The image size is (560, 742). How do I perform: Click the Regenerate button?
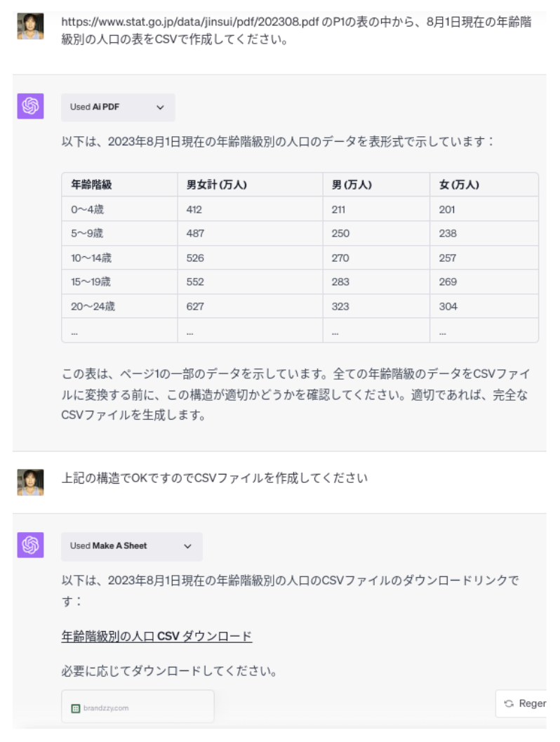click(x=521, y=703)
